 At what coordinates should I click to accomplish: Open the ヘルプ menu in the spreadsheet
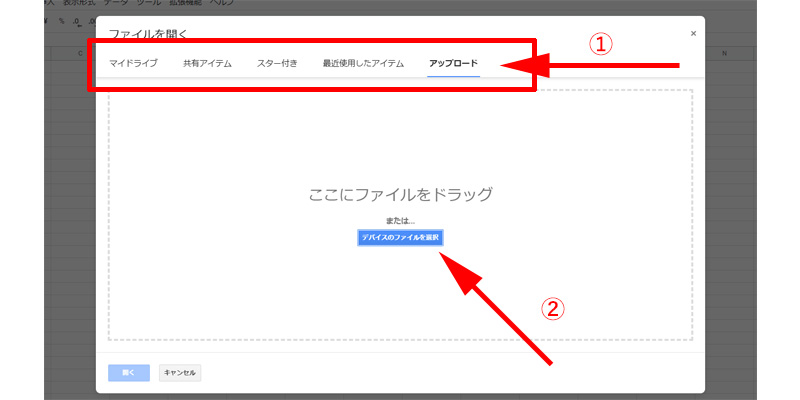221,3
